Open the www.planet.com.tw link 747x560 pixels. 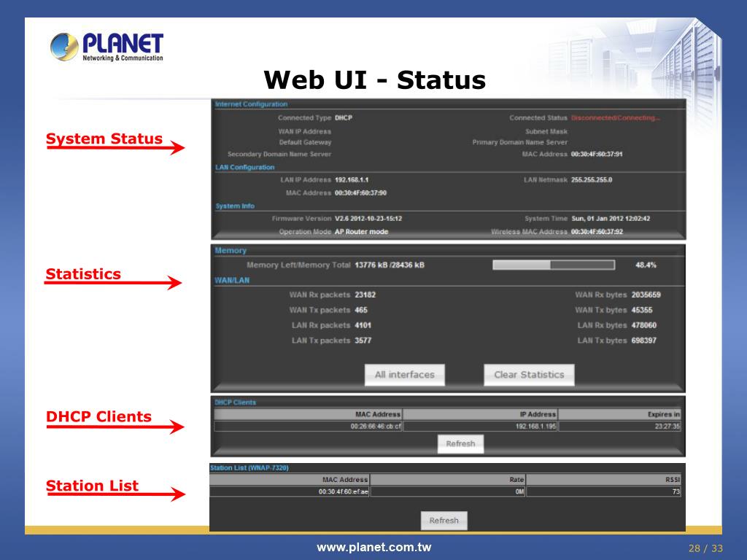pyautogui.click(x=374, y=548)
